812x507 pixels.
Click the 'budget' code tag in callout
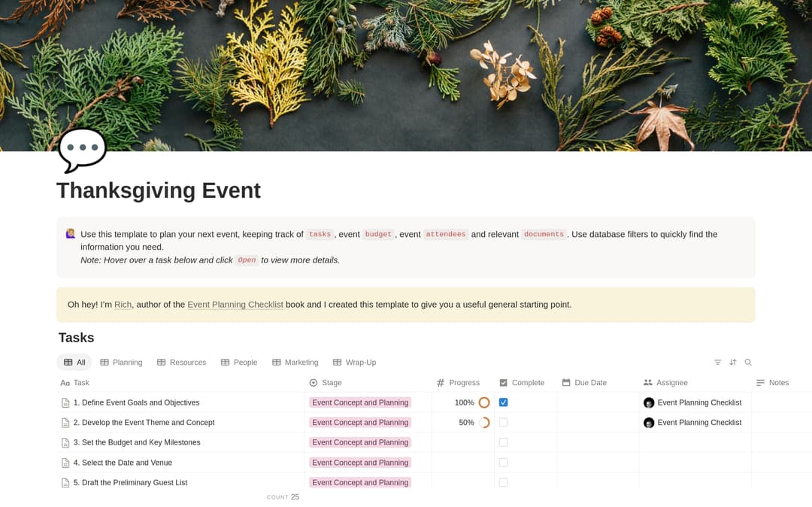(x=378, y=234)
